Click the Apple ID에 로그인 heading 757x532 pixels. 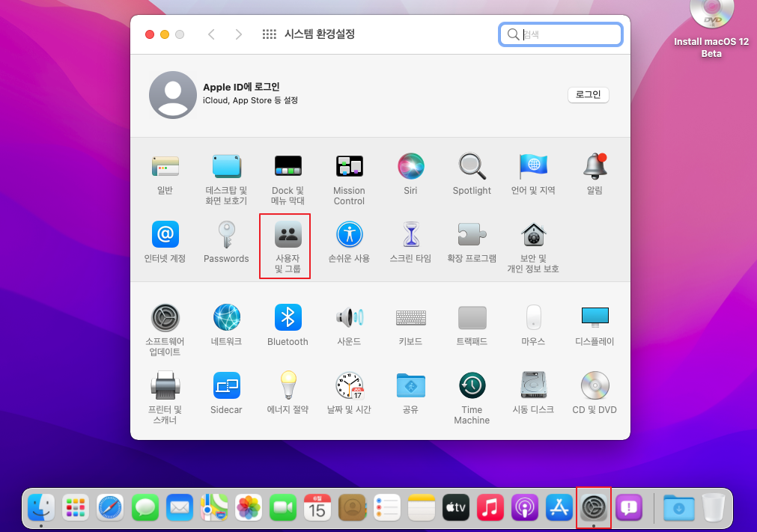click(241, 87)
